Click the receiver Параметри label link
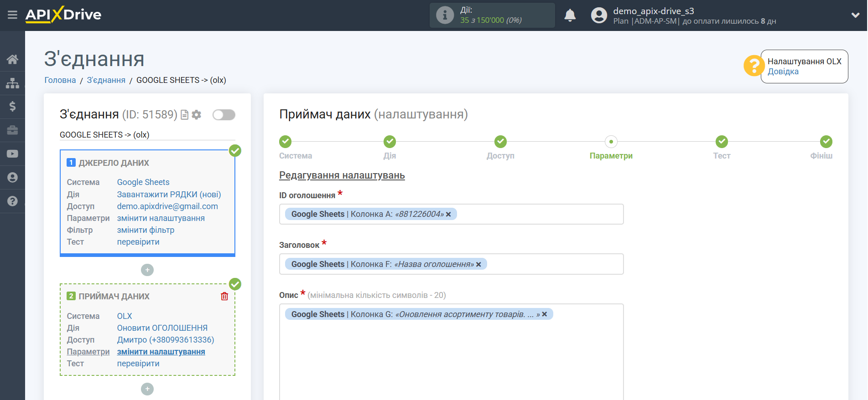 [88, 352]
